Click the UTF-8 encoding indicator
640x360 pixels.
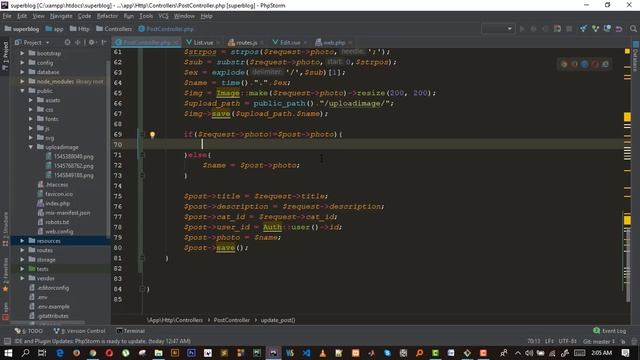point(568,341)
